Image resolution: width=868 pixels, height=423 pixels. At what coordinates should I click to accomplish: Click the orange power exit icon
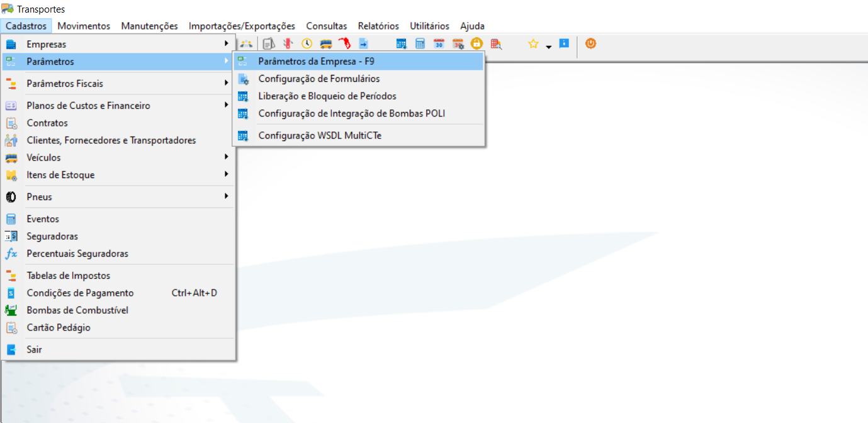(590, 43)
